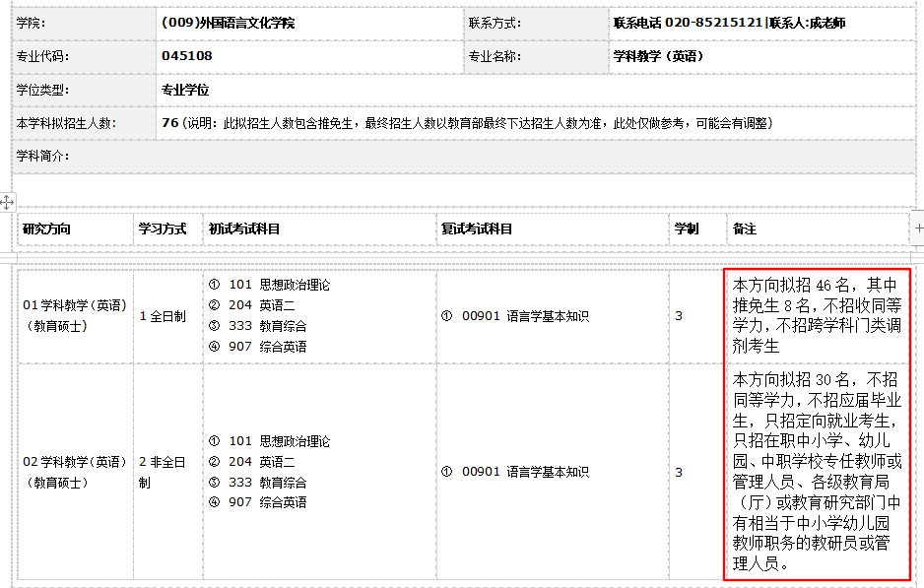This screenshot has height=588, width=924.
Task: Click the 备注 column header
Action: point(745,229)
